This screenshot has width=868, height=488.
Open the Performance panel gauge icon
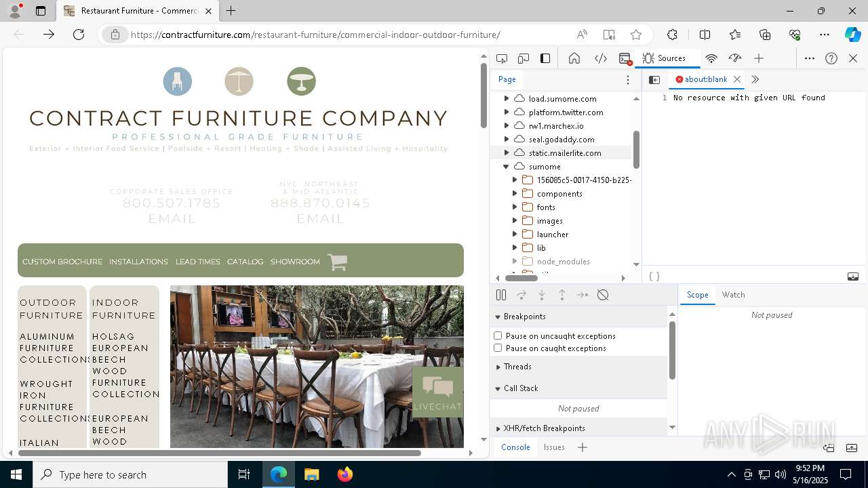pyautogui.click(x=735, y=58)
